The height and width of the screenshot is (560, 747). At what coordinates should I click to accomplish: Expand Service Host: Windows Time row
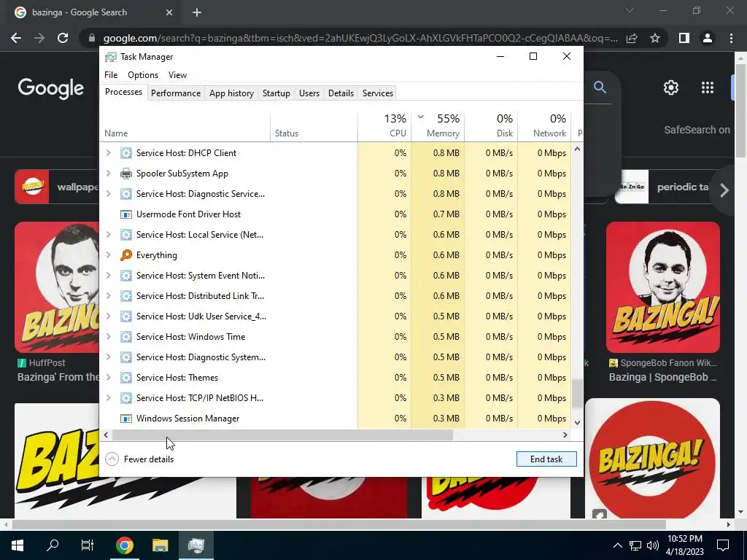(x=108, y=337)
